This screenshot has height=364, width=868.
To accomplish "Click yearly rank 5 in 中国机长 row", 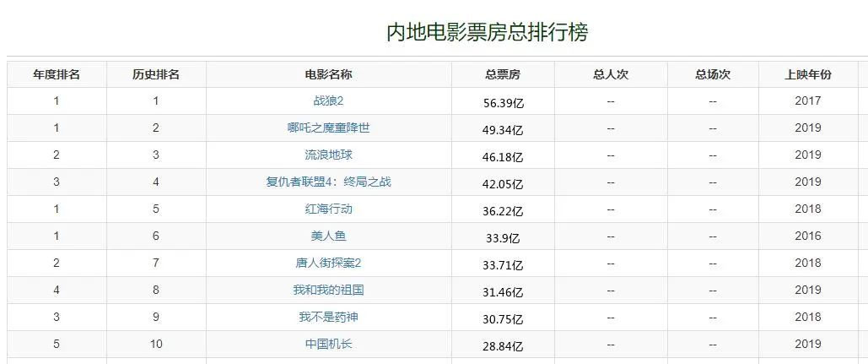I will (x=57, y=344).
